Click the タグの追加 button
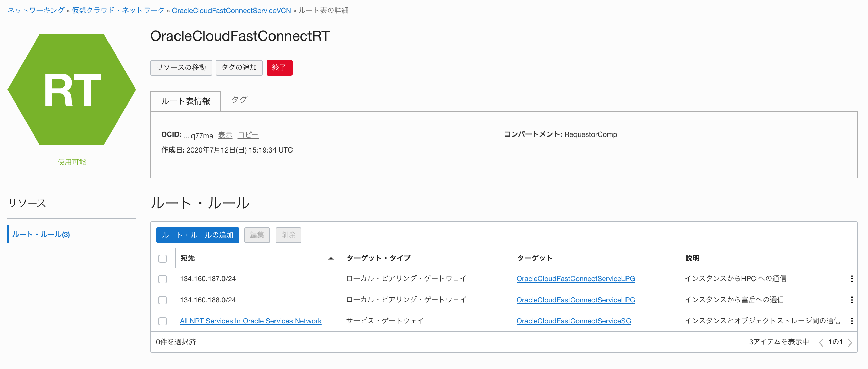Image resolution: width=868 pixels, height=369 pixels. 239,68
